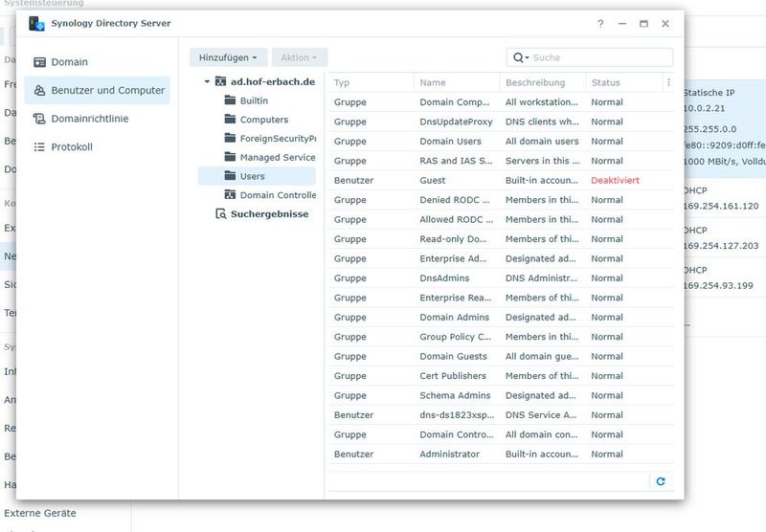Click the Users folder icon

pyautogui.click(x=230, y=176)
